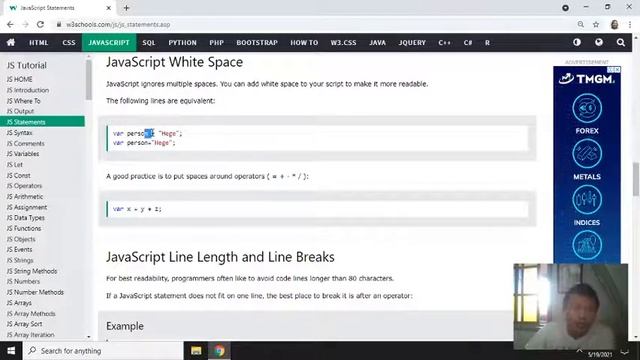Click the sidebar scroll down arrow

(89, 337)
